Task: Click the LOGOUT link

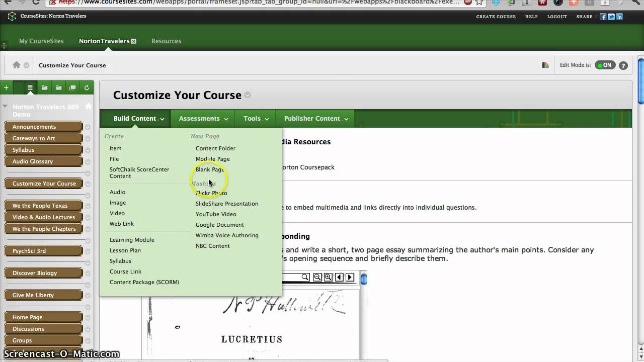Action: click(x=557, y=17)
